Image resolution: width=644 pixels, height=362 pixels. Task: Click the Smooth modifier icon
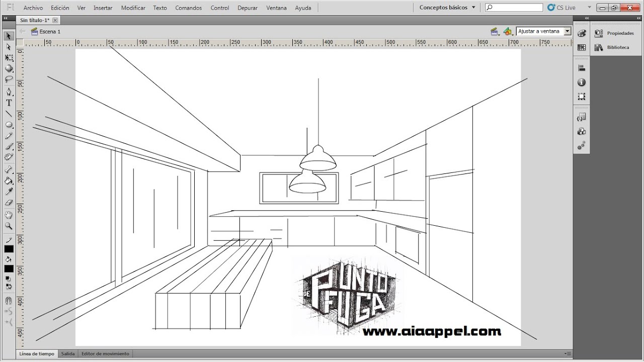[x=9, y=311]
